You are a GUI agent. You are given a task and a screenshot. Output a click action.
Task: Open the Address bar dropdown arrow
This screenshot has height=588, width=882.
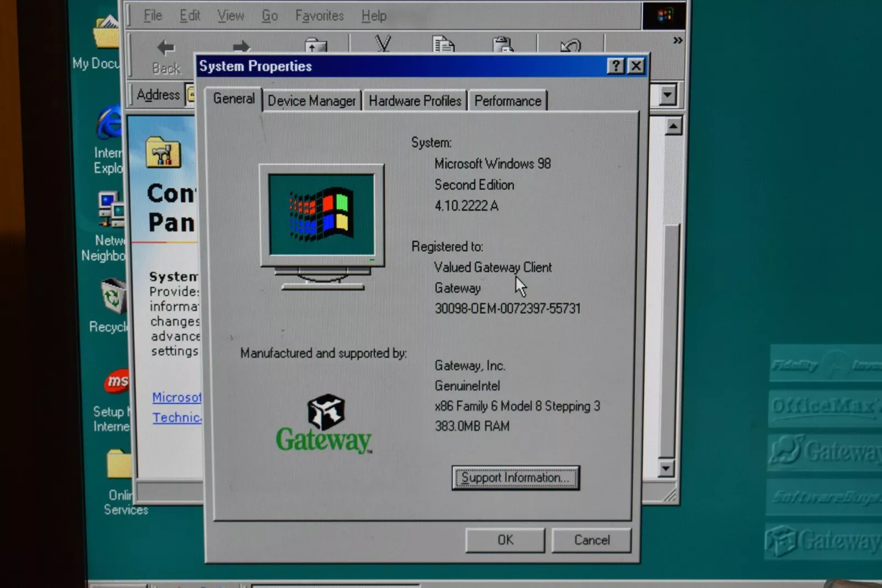(667, 95)
